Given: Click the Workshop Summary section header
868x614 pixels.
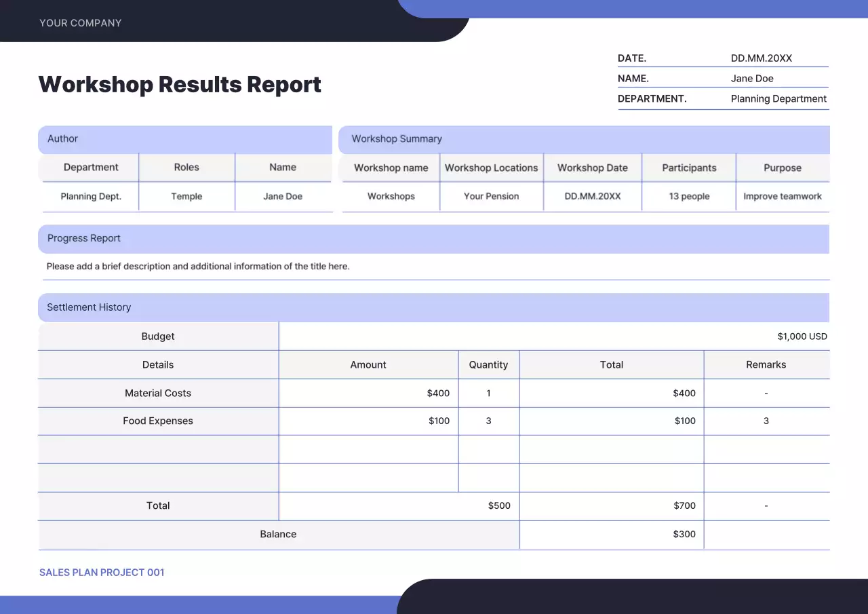Looking at the screenshot, I should pyautogui.click(x=397, y=139).
